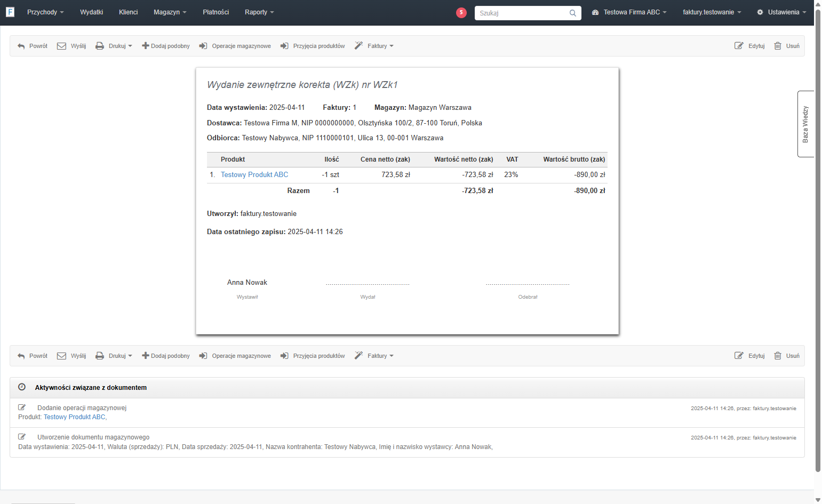The image size is (822, 504).
Task: Click the Operacje magazynowe icon in top toolbar
Action: [x=203, y=46]
